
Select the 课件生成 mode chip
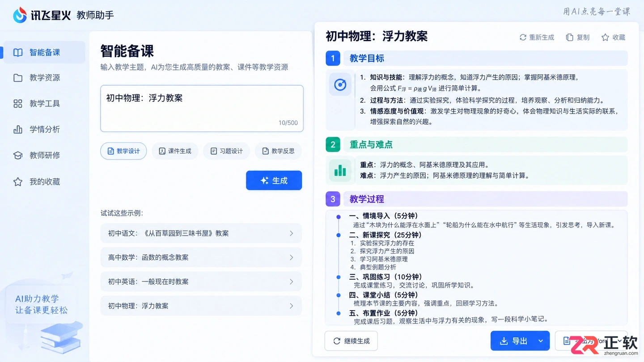175,151
